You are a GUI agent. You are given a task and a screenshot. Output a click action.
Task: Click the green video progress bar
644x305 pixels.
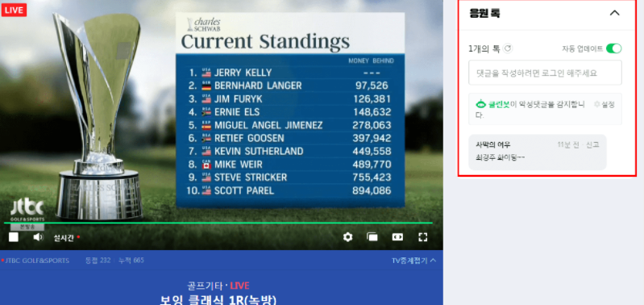click(218, 223)
